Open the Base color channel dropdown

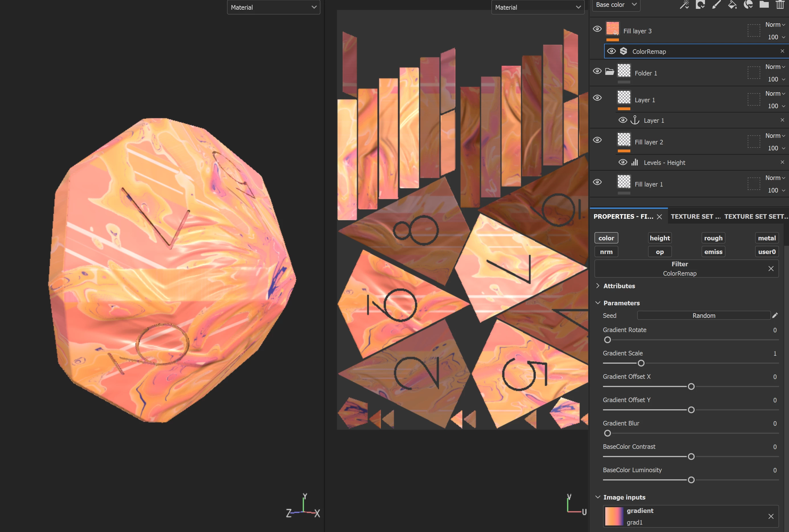click(616, 5)
